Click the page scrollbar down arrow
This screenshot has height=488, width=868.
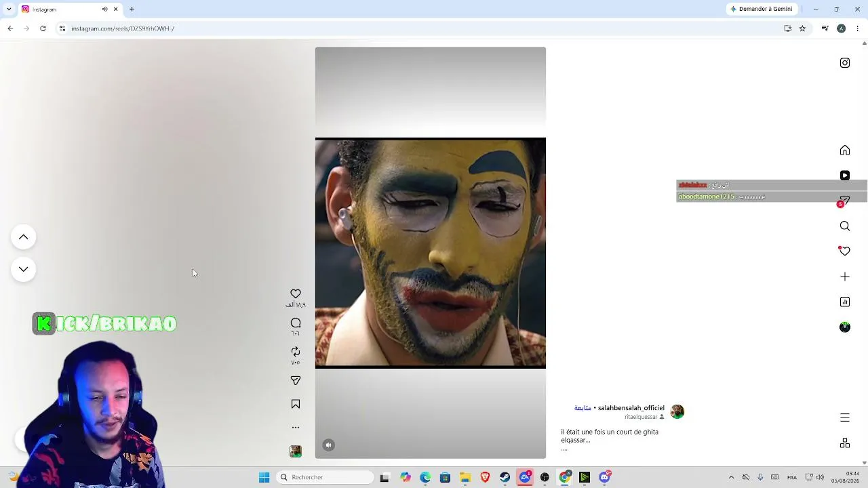(x=864, y=463)
